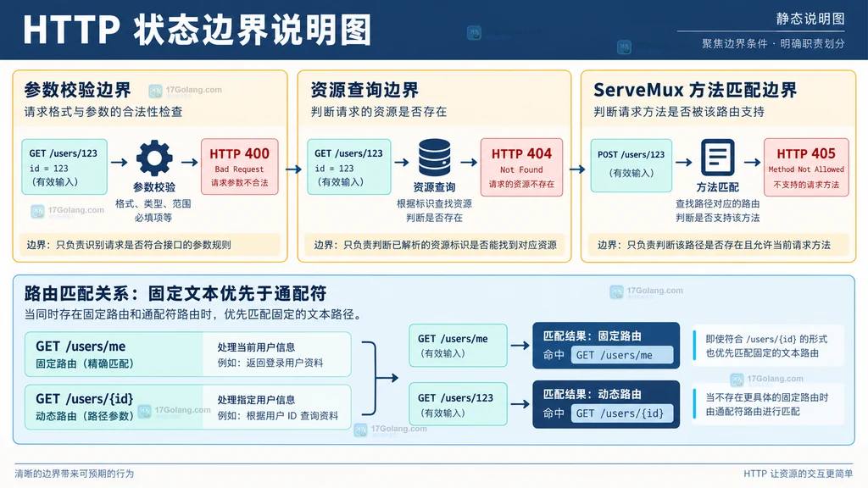Click the caption 查找路径对应的路由 判断是否支持该方法
The height and width of the screenshot is (488, 868).
[717, 211]
